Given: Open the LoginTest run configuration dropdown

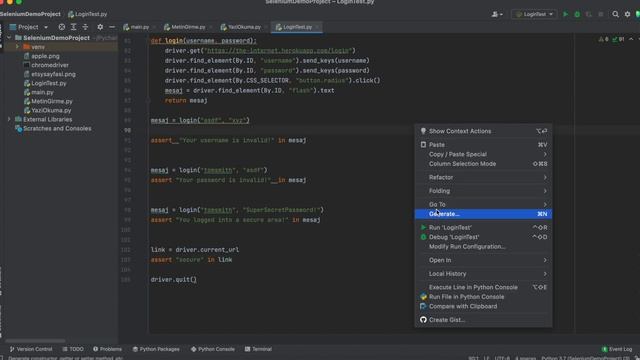Looking at the screenshot, I should [534, 14].
